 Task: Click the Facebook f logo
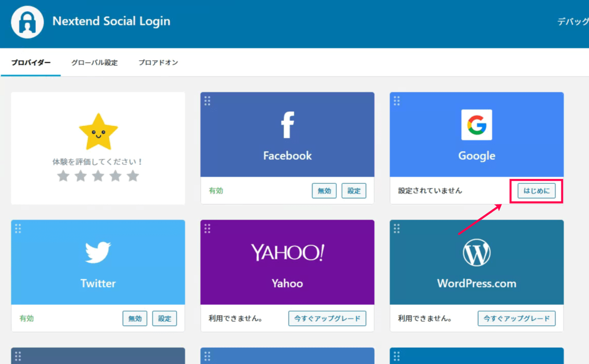(x=288, y=125)
